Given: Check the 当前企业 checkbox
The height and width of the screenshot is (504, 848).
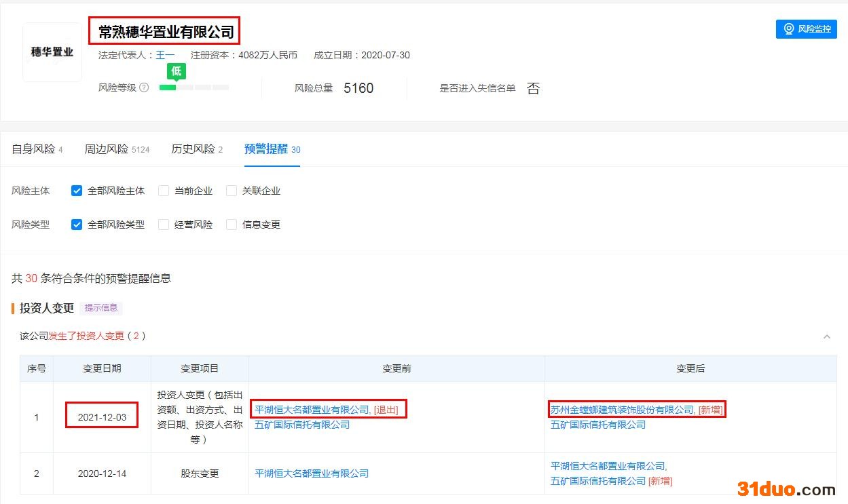Looking at the screenshot, I should click(164, 191).
